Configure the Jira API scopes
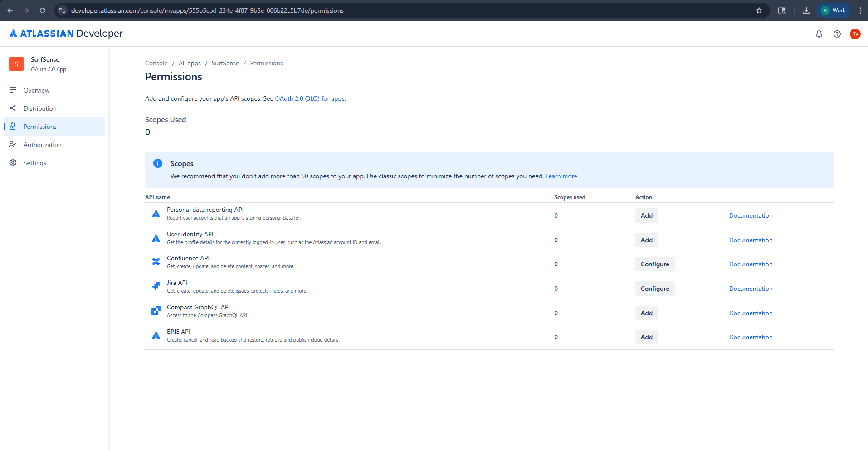This screenshot has width=868, height=450. click(x=654, y=289)
